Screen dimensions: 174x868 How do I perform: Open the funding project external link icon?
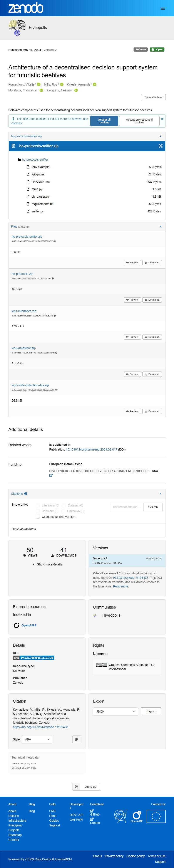pos(51,475)
